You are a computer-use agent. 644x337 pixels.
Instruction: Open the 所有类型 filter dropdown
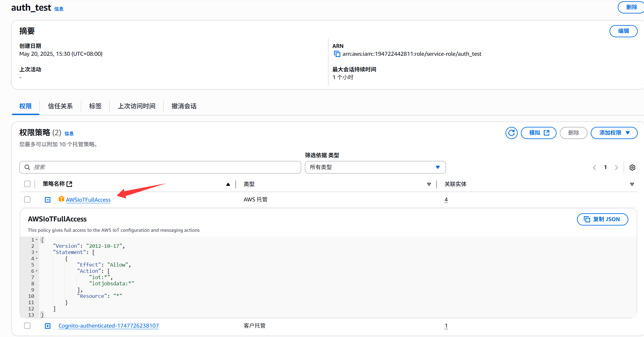pos(375,167)
